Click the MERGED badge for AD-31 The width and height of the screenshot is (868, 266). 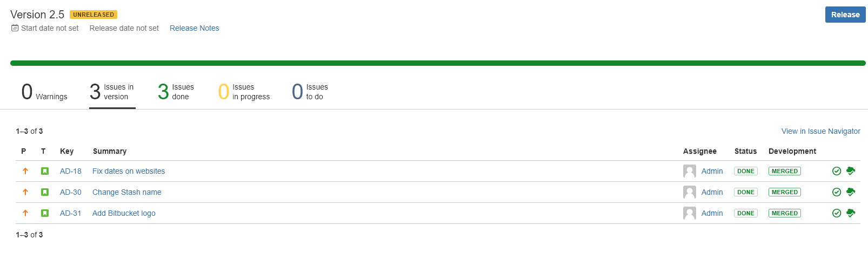[x=785, y=213]
